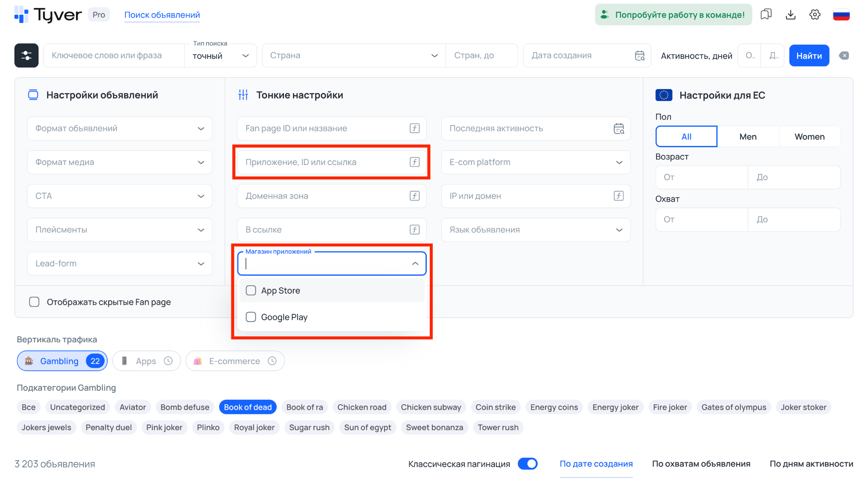
Task: Select Women gender option
Action: tap(810, 137)
